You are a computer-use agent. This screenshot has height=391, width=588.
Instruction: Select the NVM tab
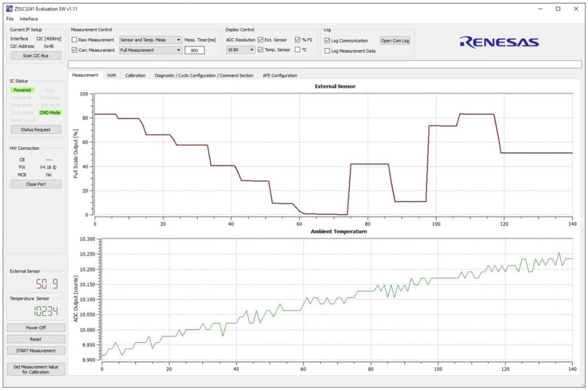tap(111, 75)
